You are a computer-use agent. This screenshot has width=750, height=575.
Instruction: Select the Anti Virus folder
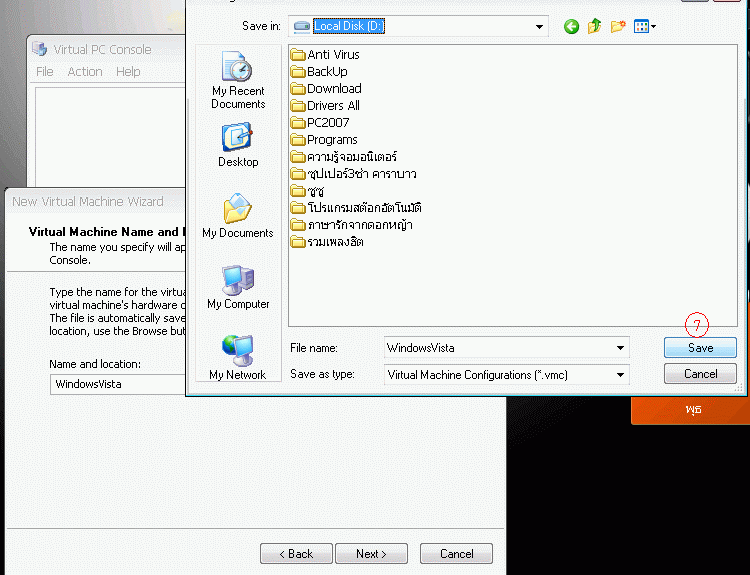(x=325, y=55)
